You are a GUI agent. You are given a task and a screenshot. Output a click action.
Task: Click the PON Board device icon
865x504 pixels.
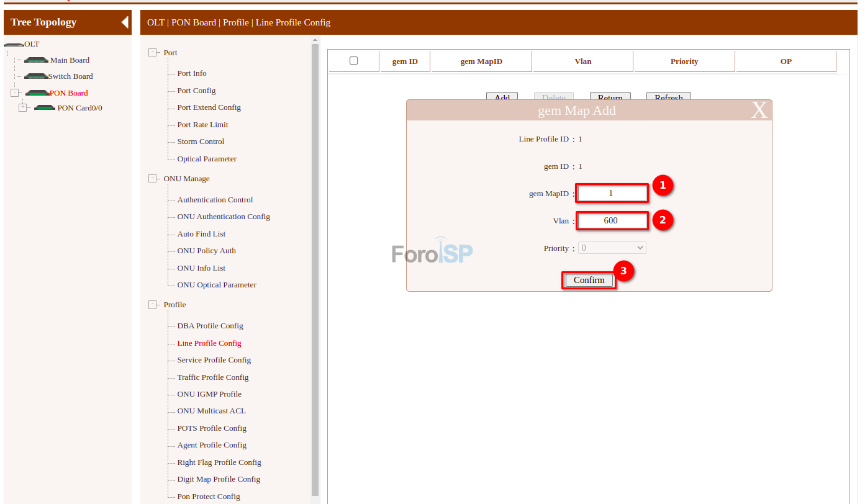click(37, 93)
